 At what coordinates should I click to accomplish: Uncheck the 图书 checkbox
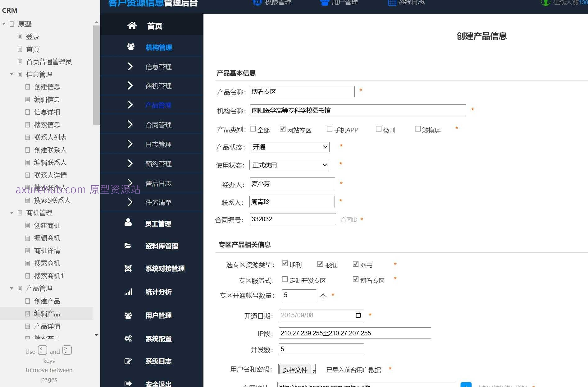356,264
